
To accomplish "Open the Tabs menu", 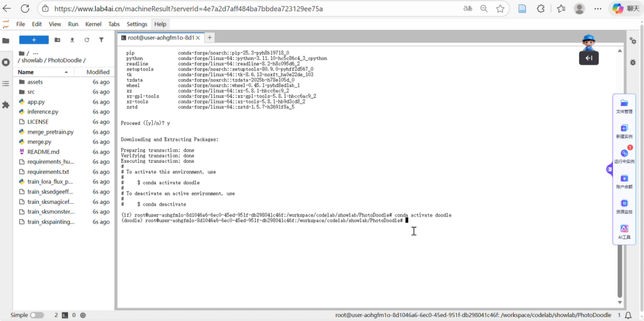I will click(114, 24).
